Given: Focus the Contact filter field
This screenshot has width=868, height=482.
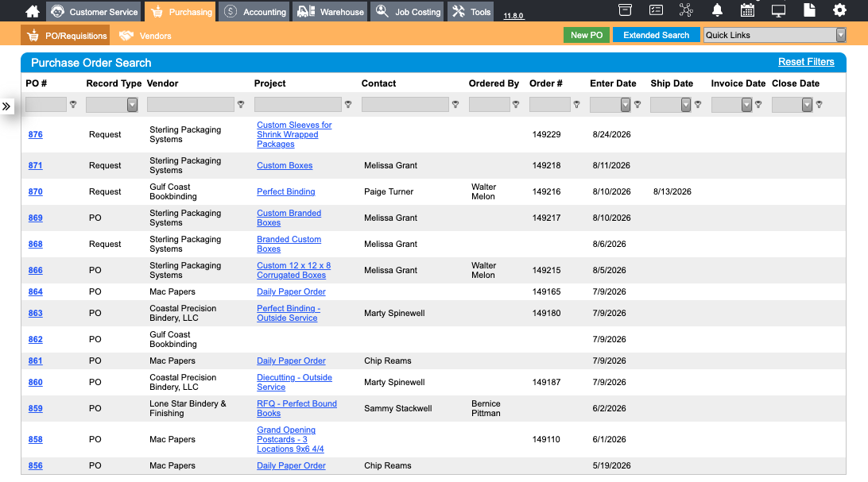Looking at the screenshot, I should point(405,105).
